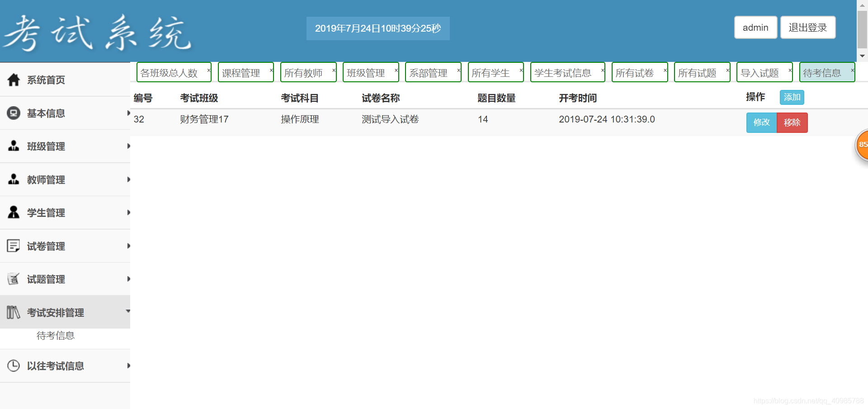This screenshot has height=409, width=868.
Task: Close the 学生考试信息 tab
Action: (603, 70)
